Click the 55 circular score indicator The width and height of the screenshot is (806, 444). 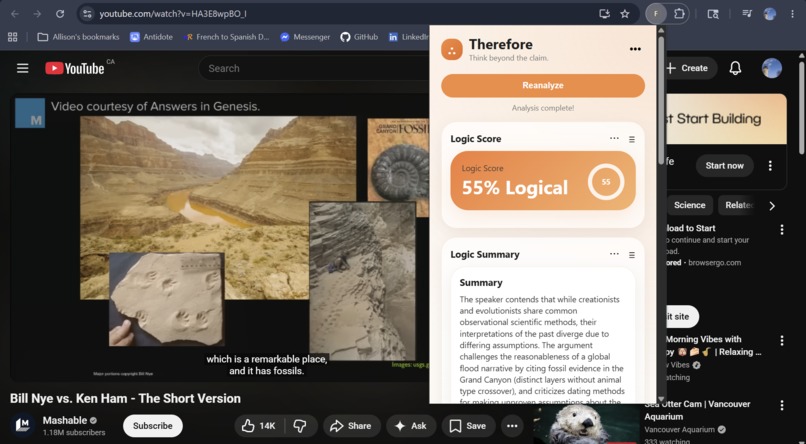coord(606,182)
